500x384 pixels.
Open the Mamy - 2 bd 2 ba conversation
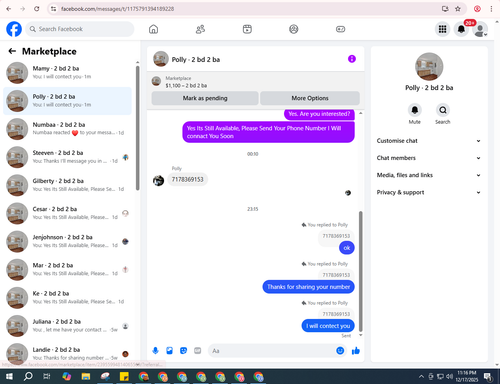(x=68, y=73)
